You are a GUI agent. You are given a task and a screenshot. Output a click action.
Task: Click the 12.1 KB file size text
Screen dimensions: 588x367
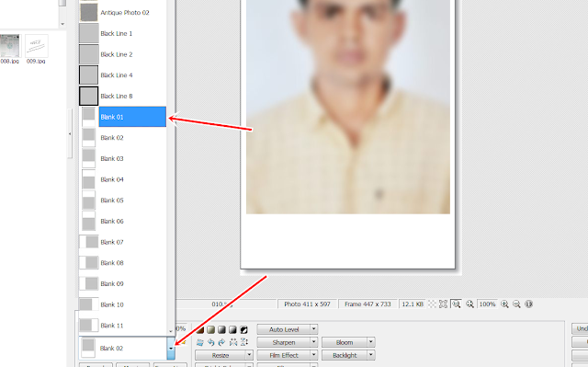point(413,304)
